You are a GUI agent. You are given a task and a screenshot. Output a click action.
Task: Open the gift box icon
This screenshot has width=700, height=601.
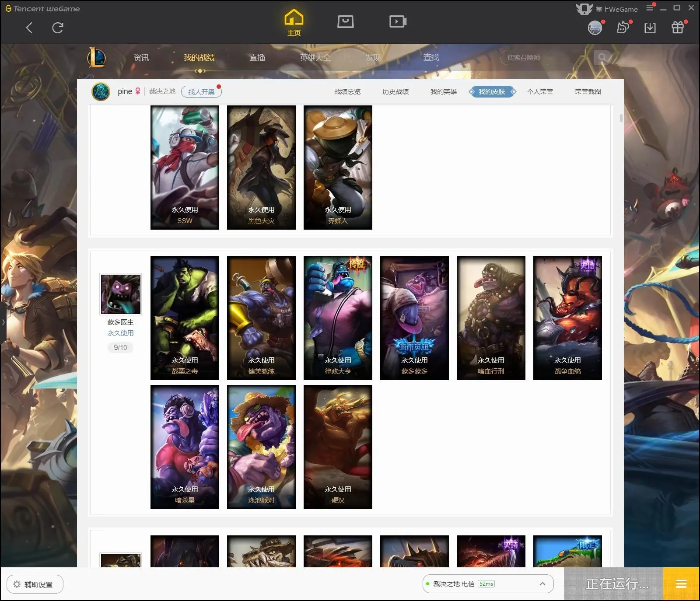click(x=678, y=28)
